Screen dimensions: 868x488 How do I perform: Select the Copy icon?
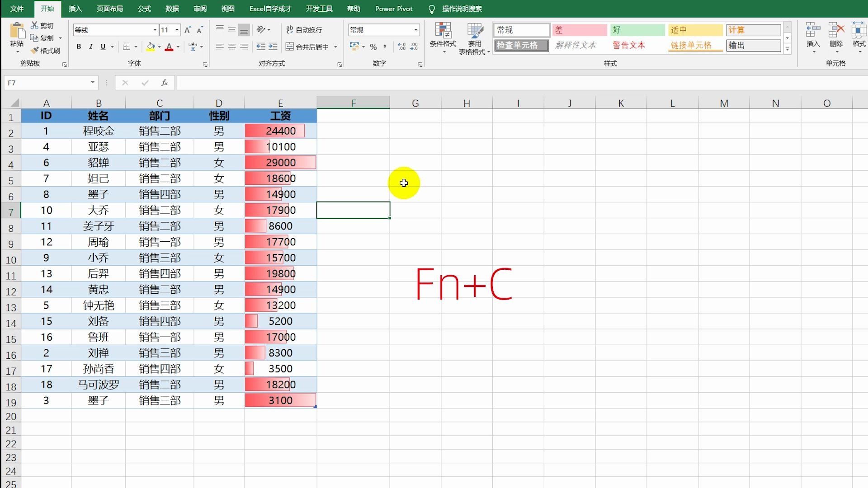pos(34,38)
